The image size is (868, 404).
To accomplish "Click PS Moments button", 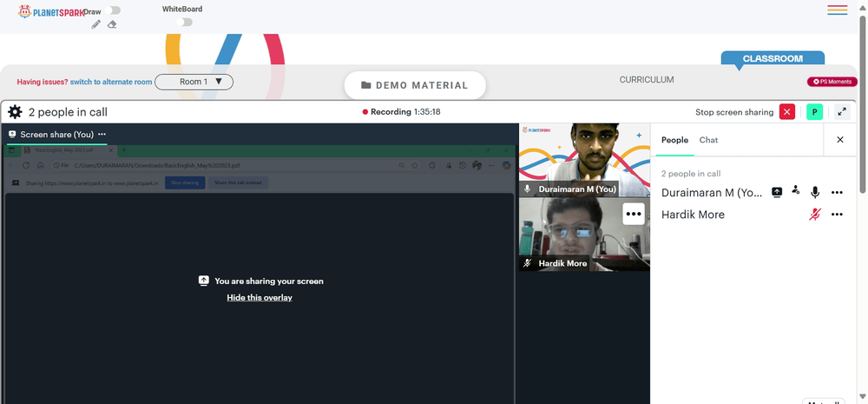I will click(x=832, y=82).
